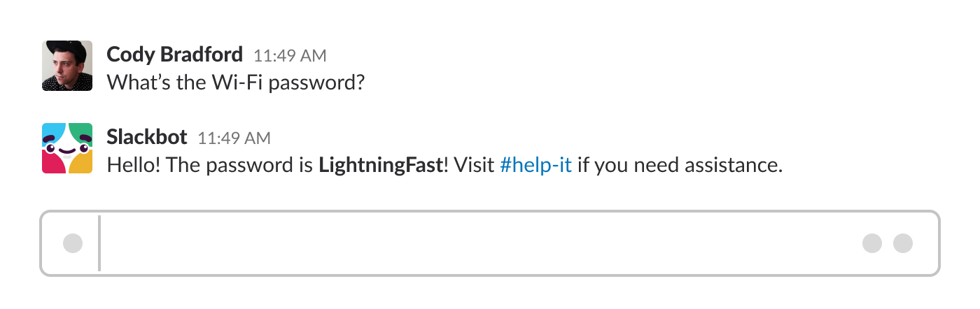980x309 pixels.
Task: Click the Slackbot sender name
Action: pyautogui.click(x=147, y=136)
